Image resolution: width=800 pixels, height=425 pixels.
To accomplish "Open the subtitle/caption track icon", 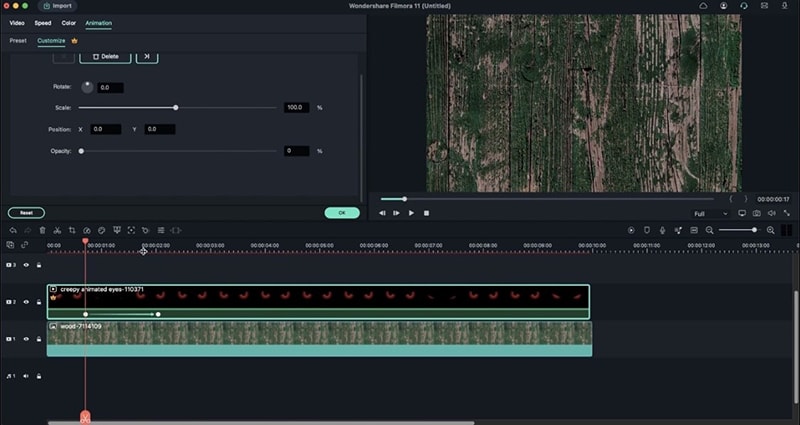I will tap(694, 231).
